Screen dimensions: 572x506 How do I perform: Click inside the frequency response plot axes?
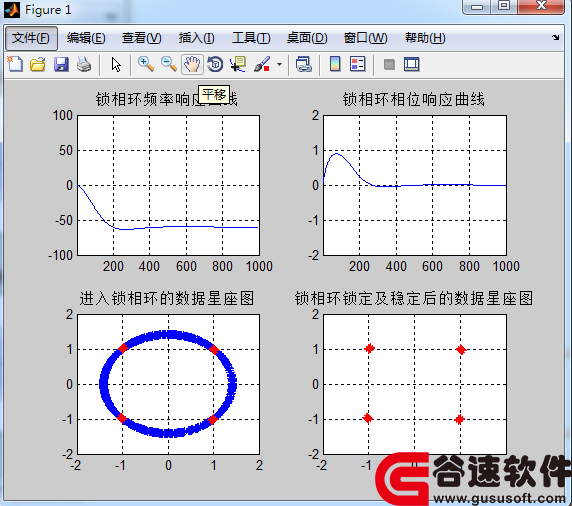tap(169, 185)
